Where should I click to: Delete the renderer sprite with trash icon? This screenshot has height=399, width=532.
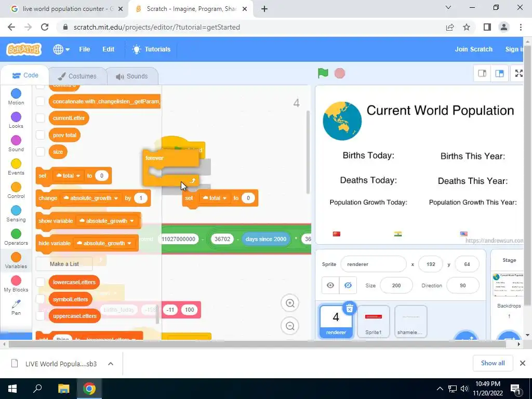point(350,308)
